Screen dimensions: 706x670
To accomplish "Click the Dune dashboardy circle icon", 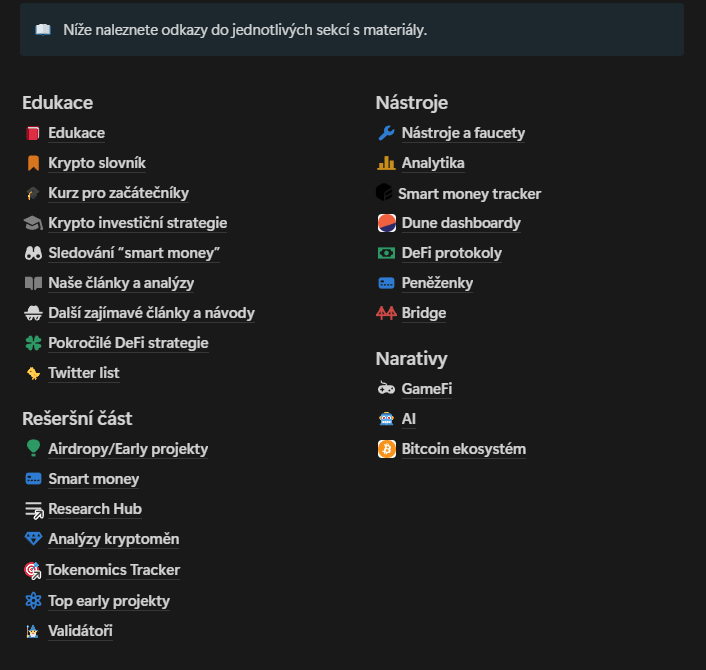I will point(386,223).
